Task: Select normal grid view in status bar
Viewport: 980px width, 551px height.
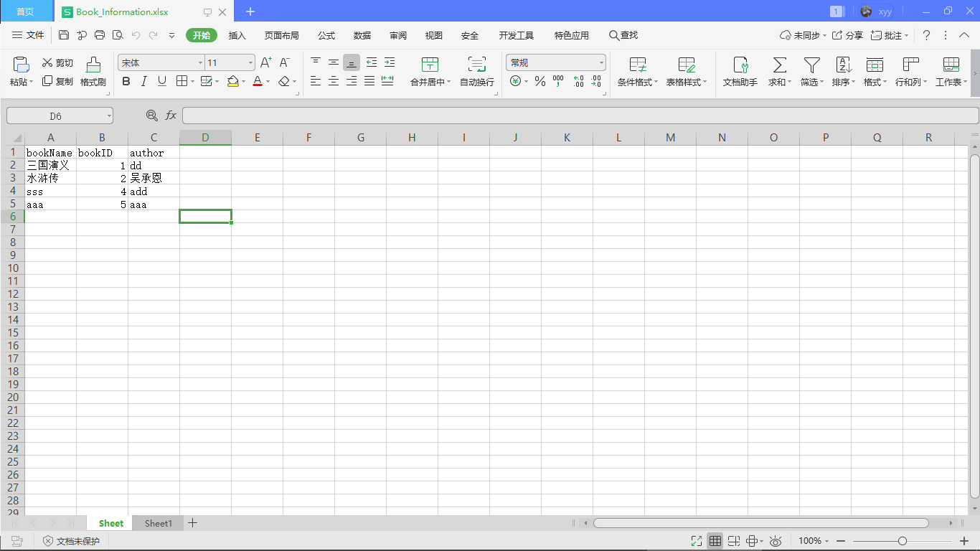Action: click(715, 541)
